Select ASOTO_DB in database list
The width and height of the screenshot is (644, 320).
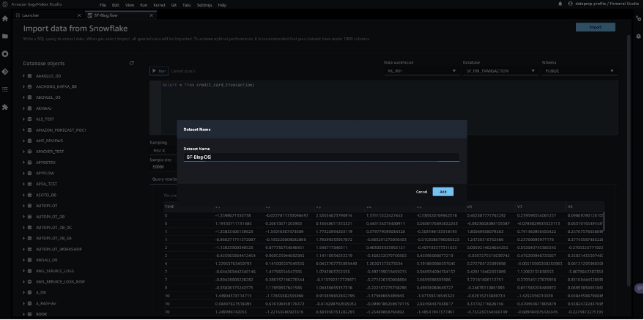click(x=46, y=195)
